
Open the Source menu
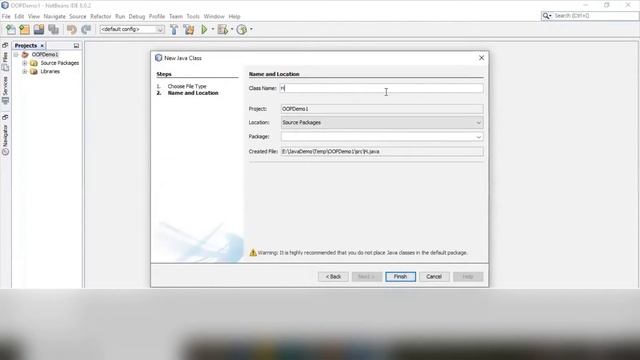point(78,17)
